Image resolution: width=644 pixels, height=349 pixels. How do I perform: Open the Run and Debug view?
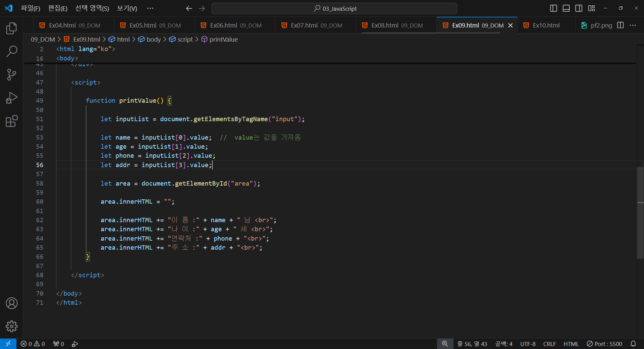(11, 98)
